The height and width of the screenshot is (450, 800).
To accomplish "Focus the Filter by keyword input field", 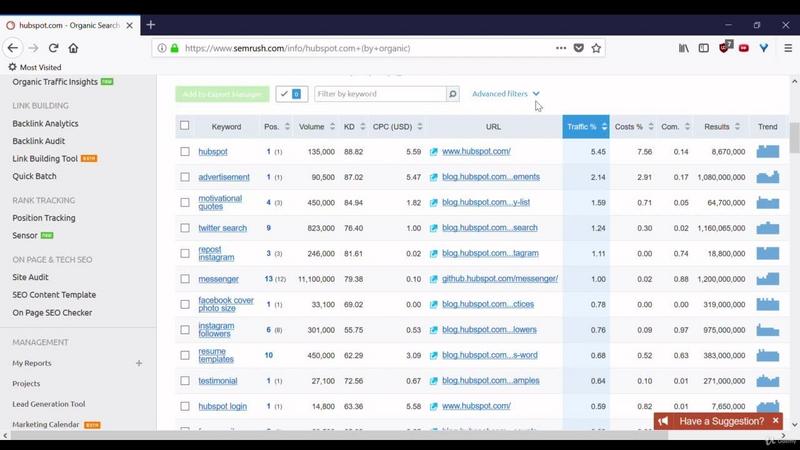I will 381,94.
